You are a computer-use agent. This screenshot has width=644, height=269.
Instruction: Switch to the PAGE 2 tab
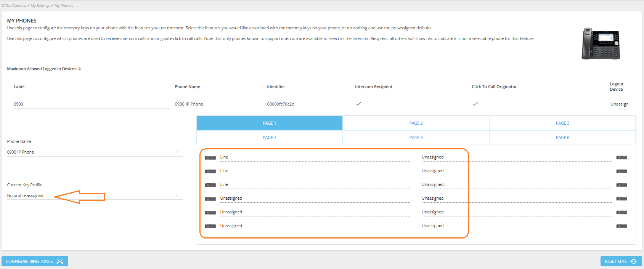416,123
